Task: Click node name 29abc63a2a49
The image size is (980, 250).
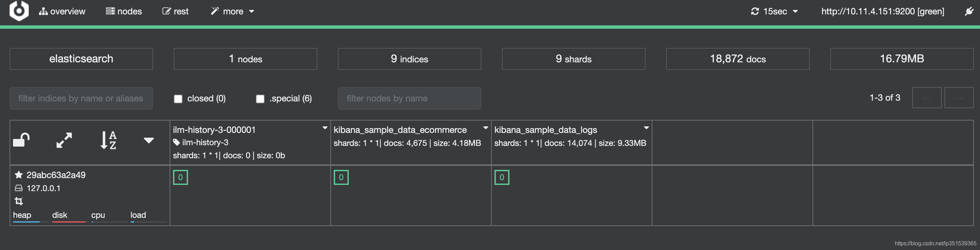Action: [x=56, y=175]
